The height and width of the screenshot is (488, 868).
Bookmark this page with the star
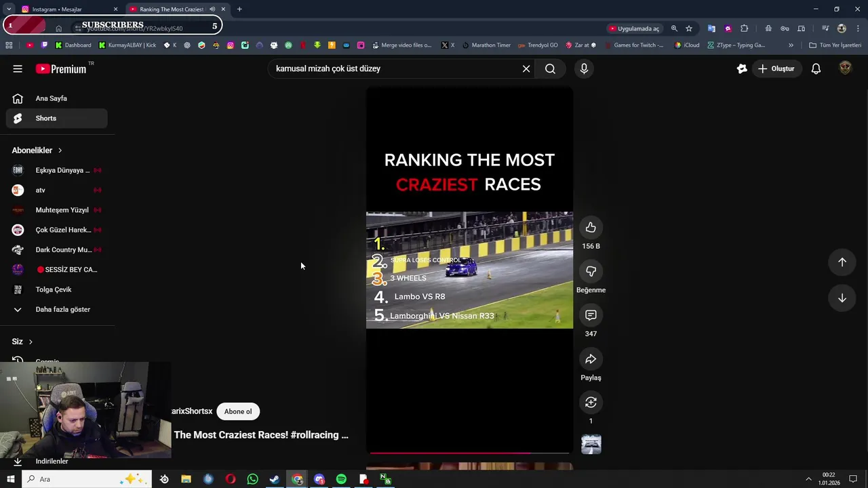pyautogui.click(x=689, y=28)
